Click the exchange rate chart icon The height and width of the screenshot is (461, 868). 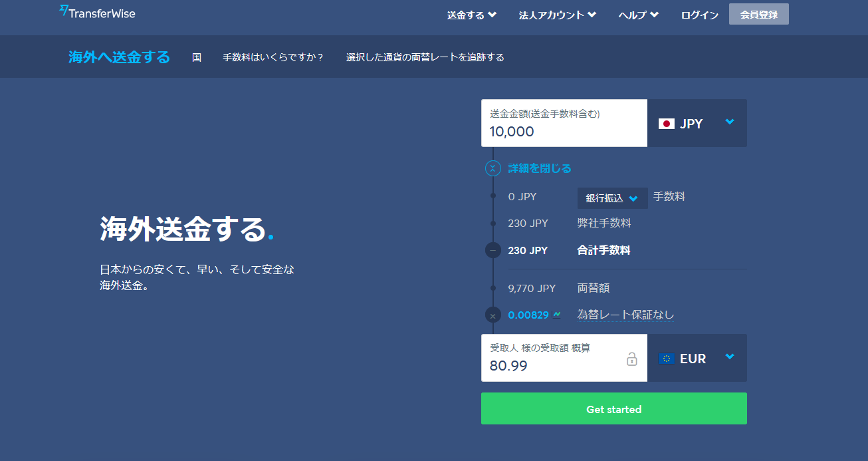click(556, 315)
